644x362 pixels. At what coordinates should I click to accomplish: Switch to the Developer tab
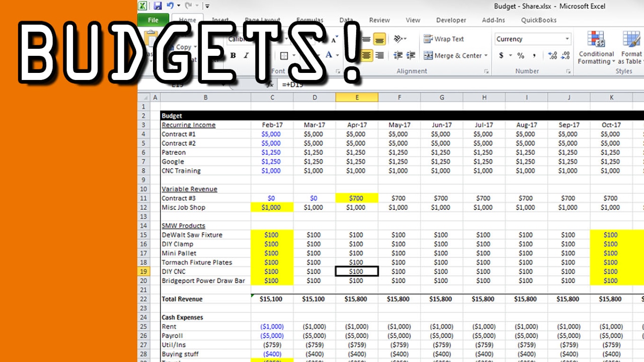[451, 20]
